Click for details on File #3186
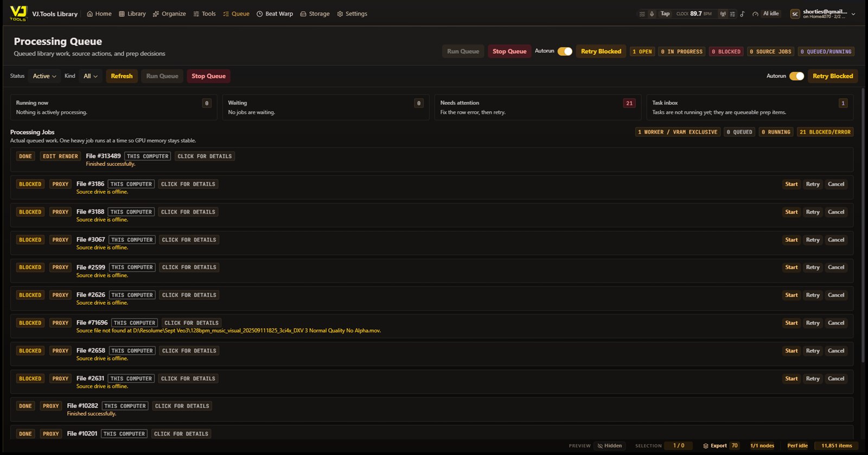This screenshot has height=455, width=868. pyautogui.click(x=188, y=184)
